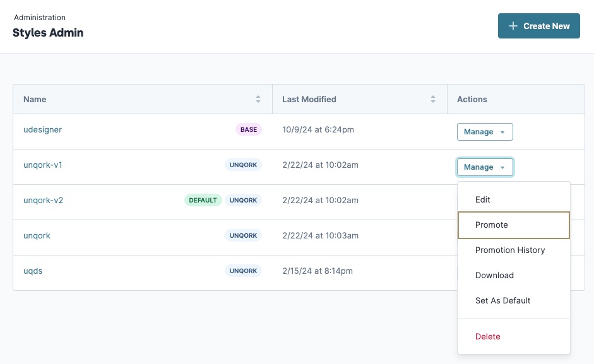Click the plus icon in Create New
The width and height of the screenshot is (594, 364).
pos(513,26)
